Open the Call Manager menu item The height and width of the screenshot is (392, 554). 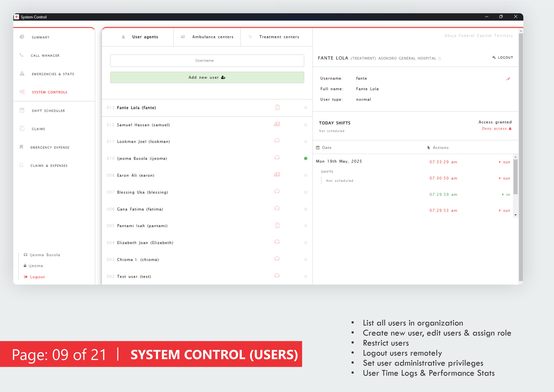(45, 55)
